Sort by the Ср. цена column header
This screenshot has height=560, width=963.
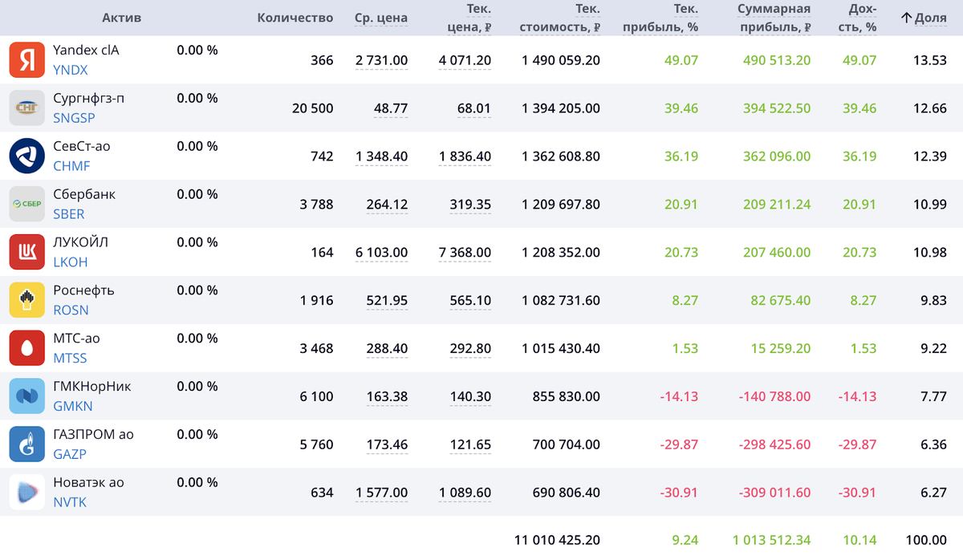pyautogui.click(x=381, y=18)
